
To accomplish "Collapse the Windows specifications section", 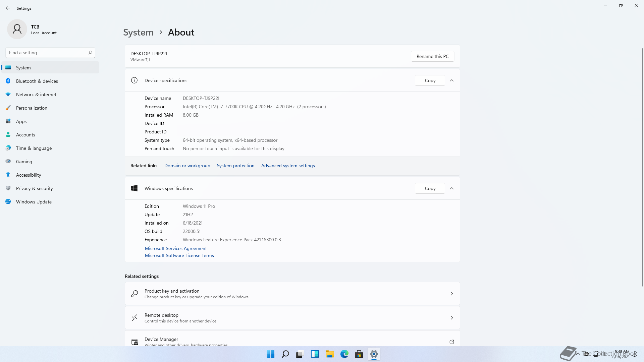I will 452,188.
